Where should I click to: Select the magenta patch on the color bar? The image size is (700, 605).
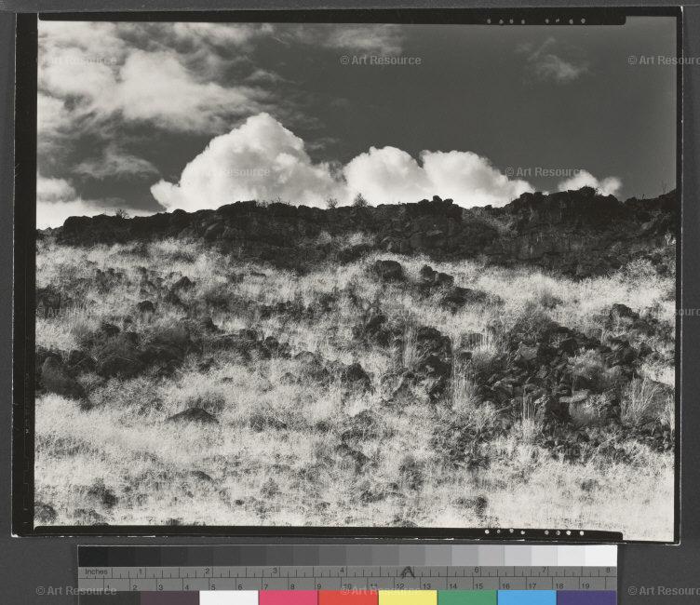point(289,598)
